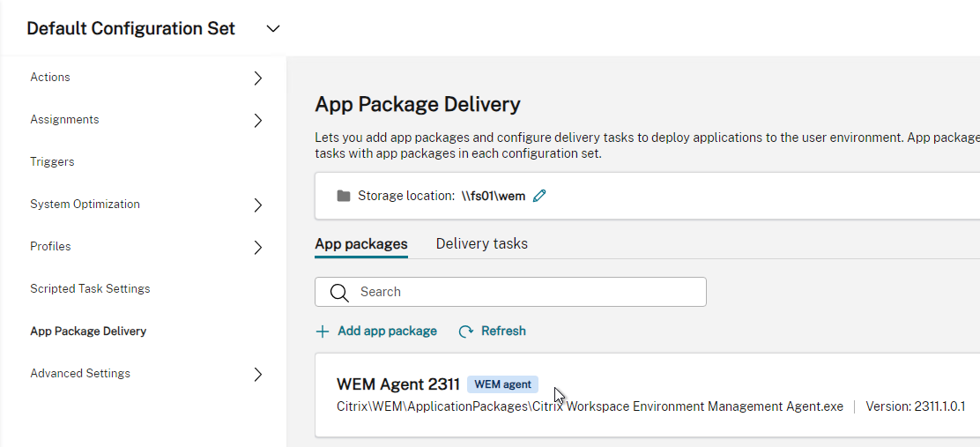Screen dimensions: 980x447
Task: Expand the Assignments chevron
Action: click(x=258, y=120)
